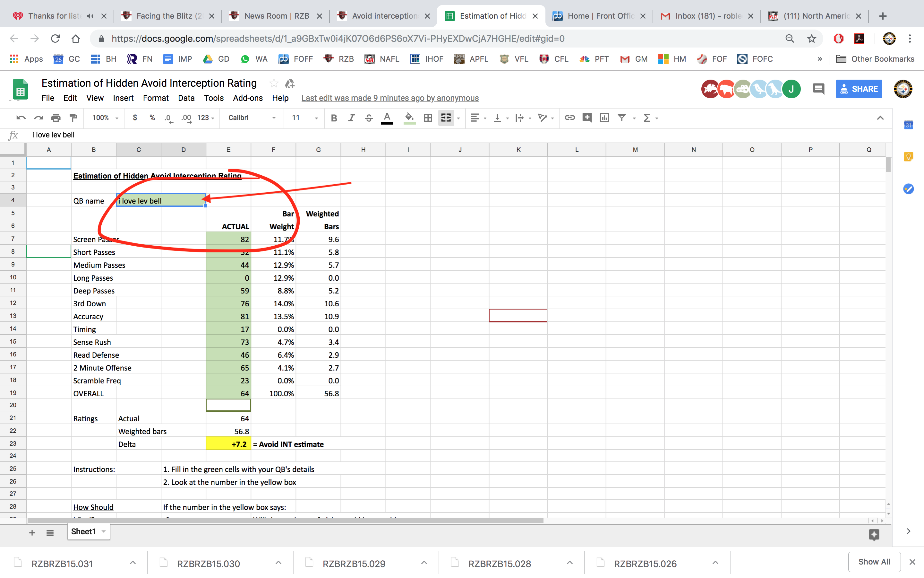This screenshot has width=924, height=578.
Task: Click the Create a filter icon
Action: click(x=621, y=118)
